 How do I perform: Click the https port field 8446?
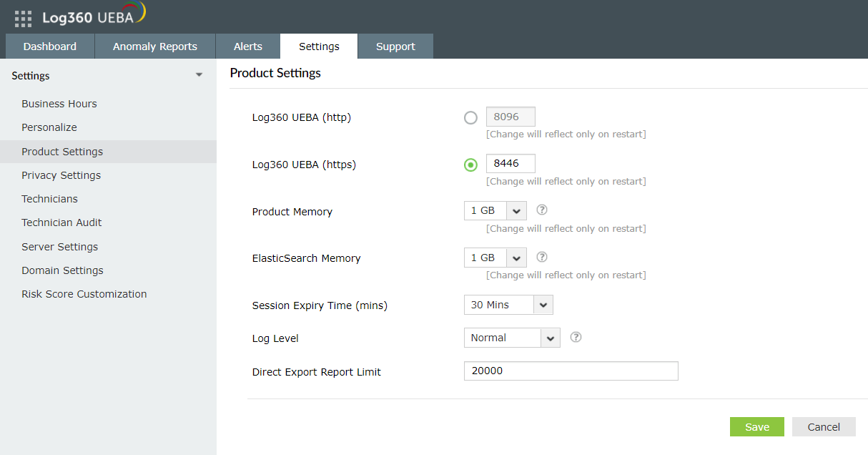pos(511,163)
